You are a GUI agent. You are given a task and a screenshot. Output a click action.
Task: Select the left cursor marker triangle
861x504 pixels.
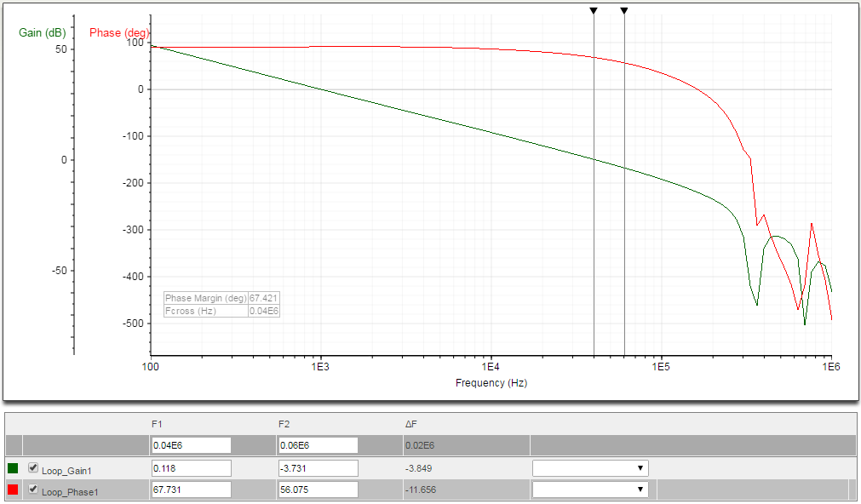593,10
